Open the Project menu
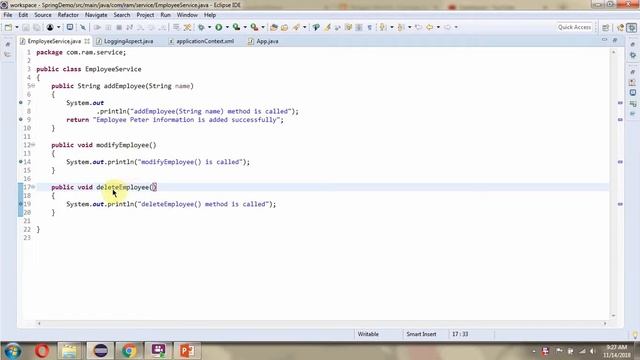The height and width of the screenshot is (360, 640). point(145,15)
